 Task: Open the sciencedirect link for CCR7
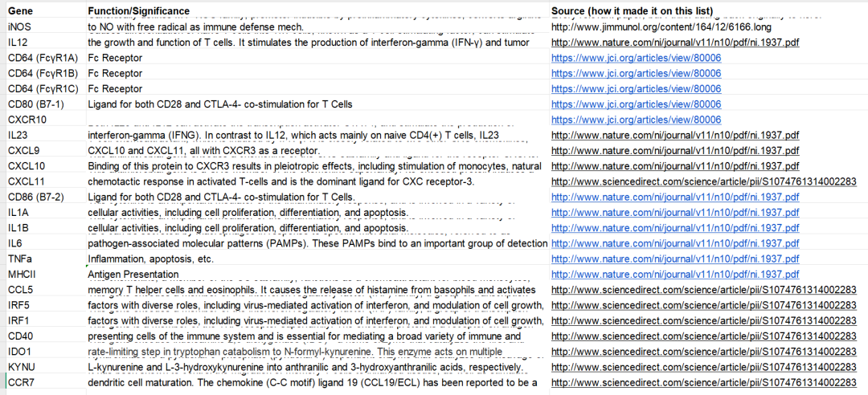pyautogui.click(x=704, y=382)
